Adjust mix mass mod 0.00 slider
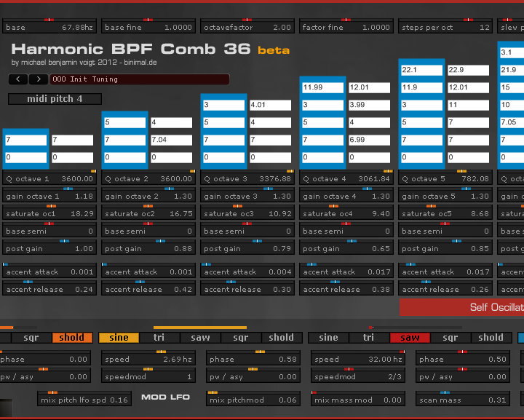Viewport: 524px width, 420px height. (x=358, y=399)
